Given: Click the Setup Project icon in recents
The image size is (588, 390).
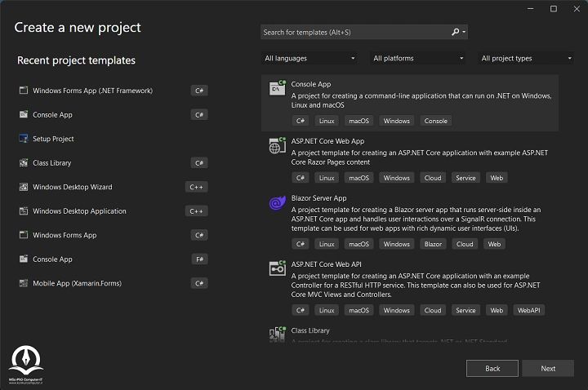Looking at the screenshot, I should pyautogui.click(x=23, y=139).
